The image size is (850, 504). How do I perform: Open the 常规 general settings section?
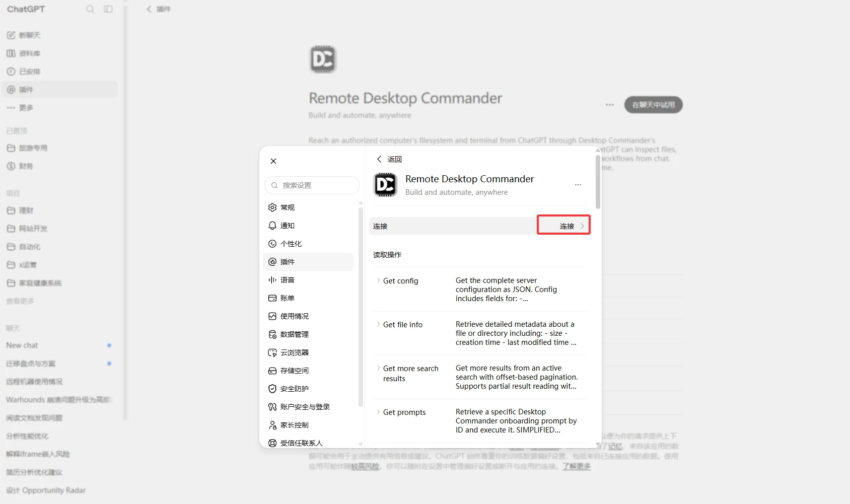[x=308, y=207]
